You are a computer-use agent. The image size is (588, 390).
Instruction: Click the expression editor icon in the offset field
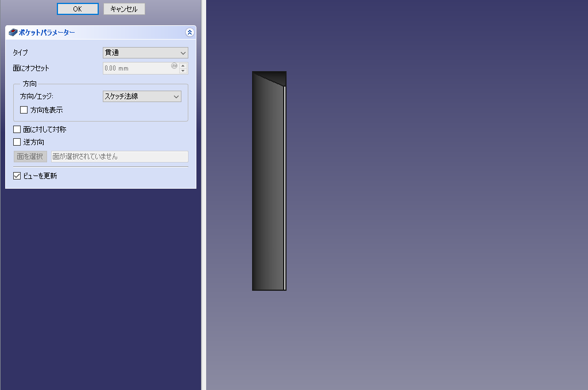pos(174,65)
